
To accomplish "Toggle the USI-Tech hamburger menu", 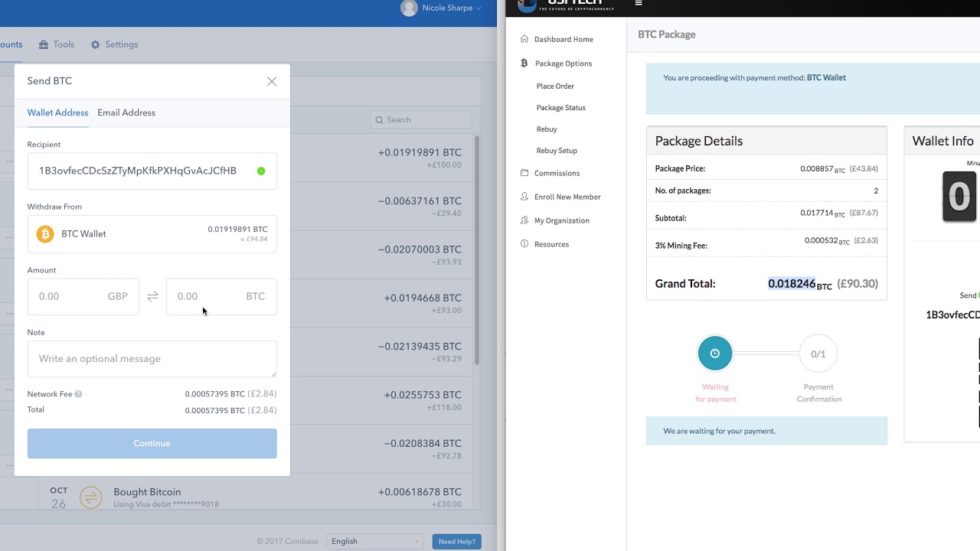I will pyautogui.click(x=639, y=3).
